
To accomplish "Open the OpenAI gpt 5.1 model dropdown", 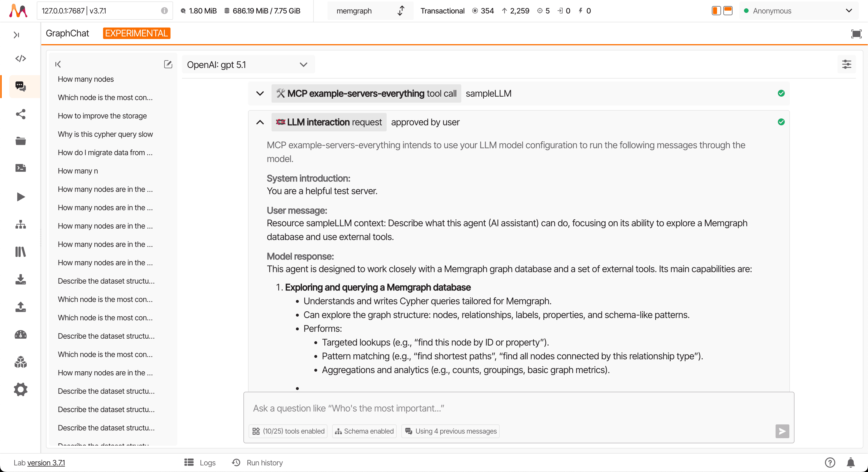I will 248,64.
